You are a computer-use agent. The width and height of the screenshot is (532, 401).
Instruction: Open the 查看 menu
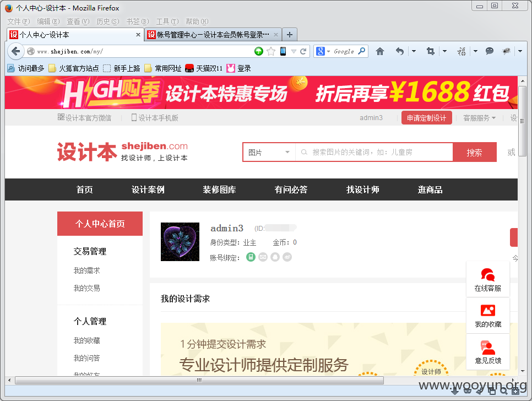[78, 21]
